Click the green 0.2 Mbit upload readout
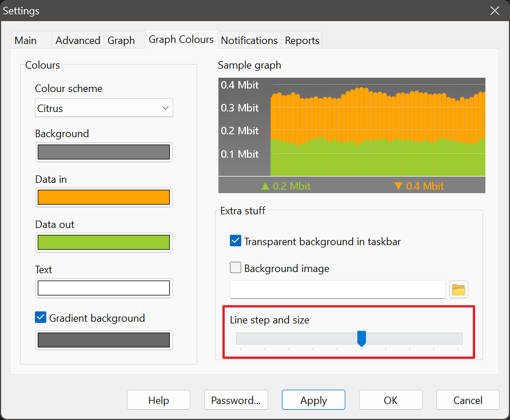The image size is (510, 420). coord(286,186)
